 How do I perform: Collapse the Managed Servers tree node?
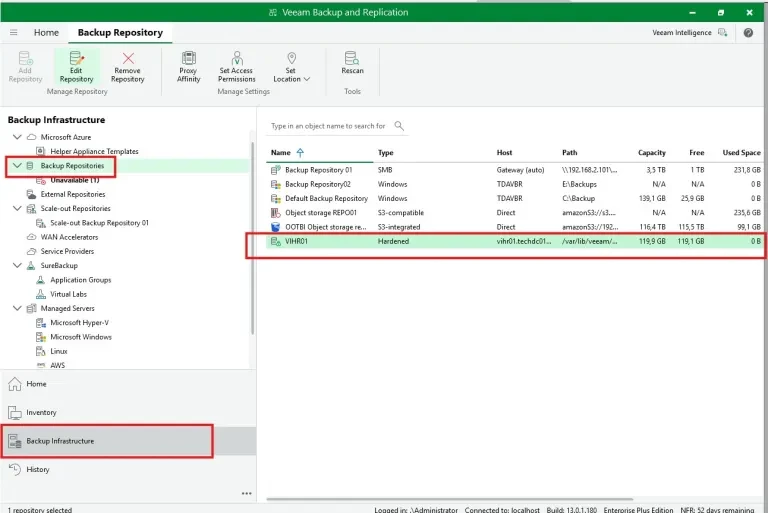pyautogui.click(x=17, y=309)
